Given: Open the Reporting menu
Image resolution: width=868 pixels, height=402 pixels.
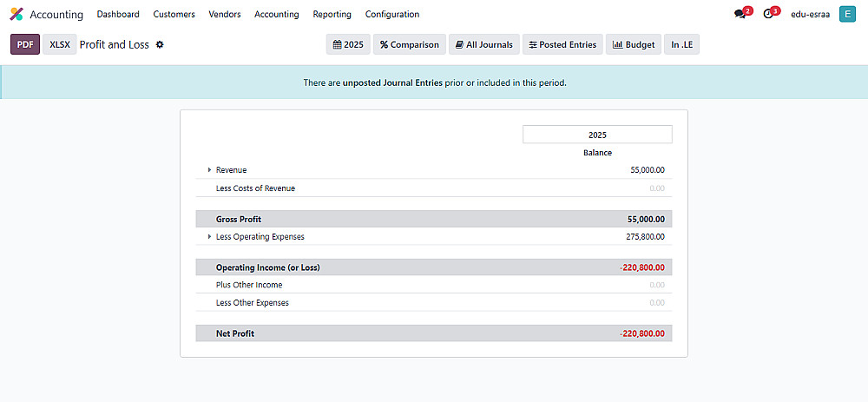Looking at the screenshot, I should tap(332, 15).
